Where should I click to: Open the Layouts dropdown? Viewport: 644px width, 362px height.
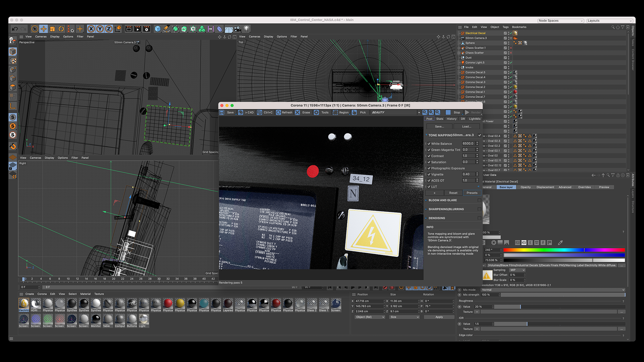609,21
